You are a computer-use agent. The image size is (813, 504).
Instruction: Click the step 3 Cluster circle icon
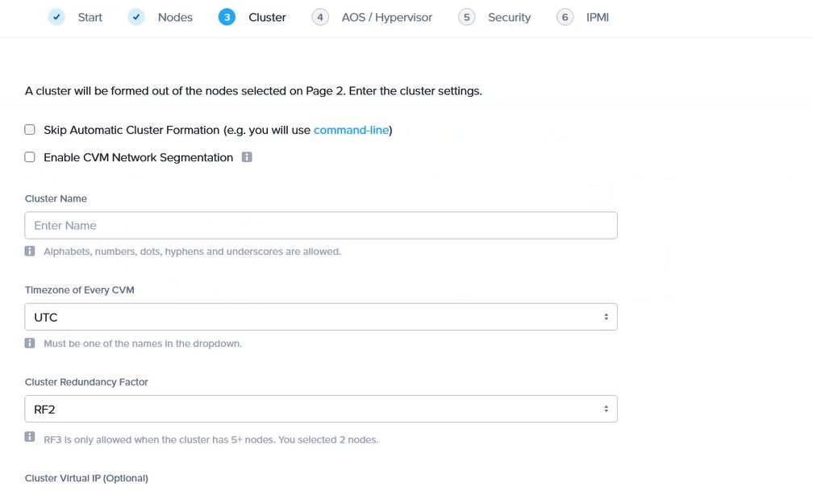tap(227, 17)
